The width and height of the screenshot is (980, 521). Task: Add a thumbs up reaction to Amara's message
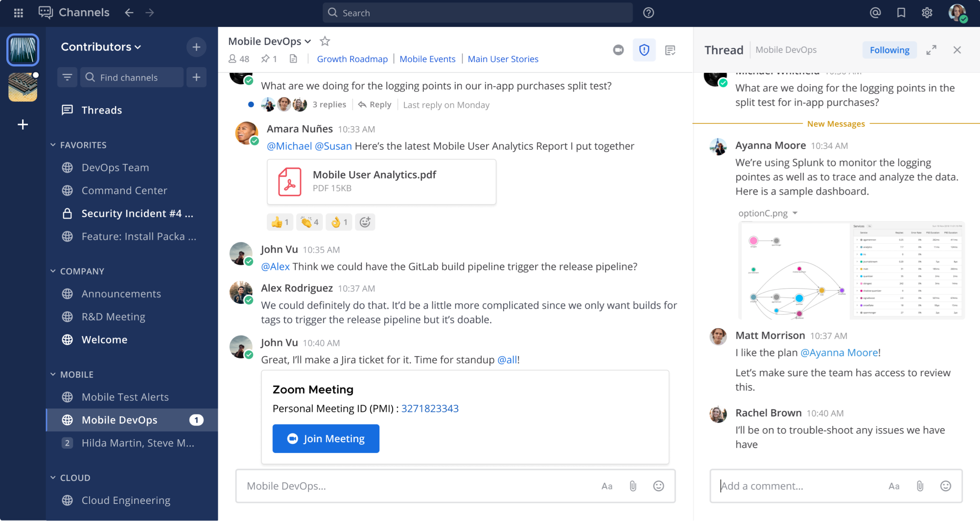(x=280, y=222)
